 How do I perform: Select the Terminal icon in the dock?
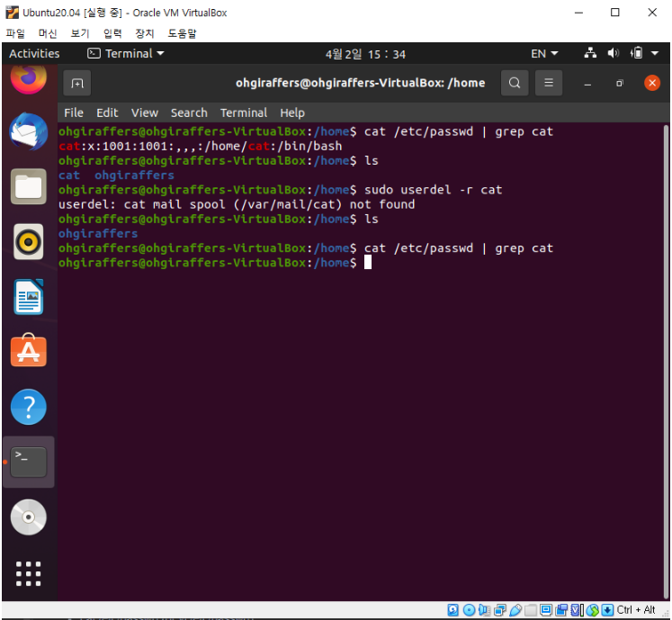[x=28, y=462]
